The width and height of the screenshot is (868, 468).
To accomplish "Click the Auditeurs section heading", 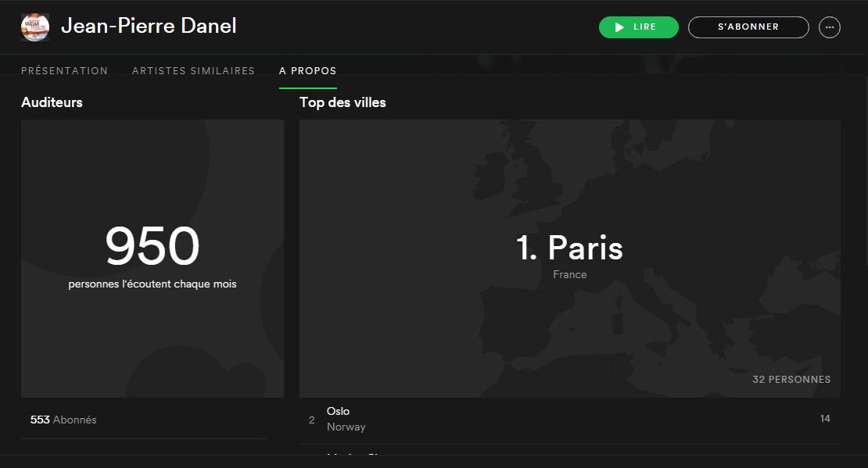I will coord(52,102).
